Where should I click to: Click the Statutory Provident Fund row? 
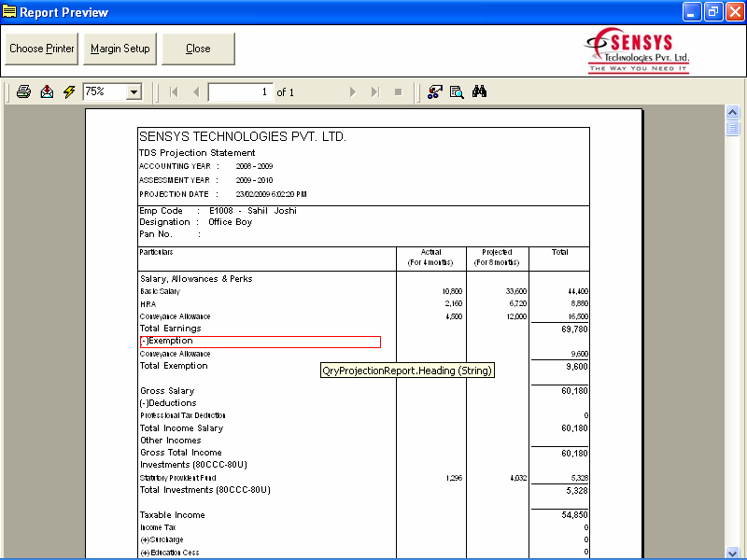point(178,478)
